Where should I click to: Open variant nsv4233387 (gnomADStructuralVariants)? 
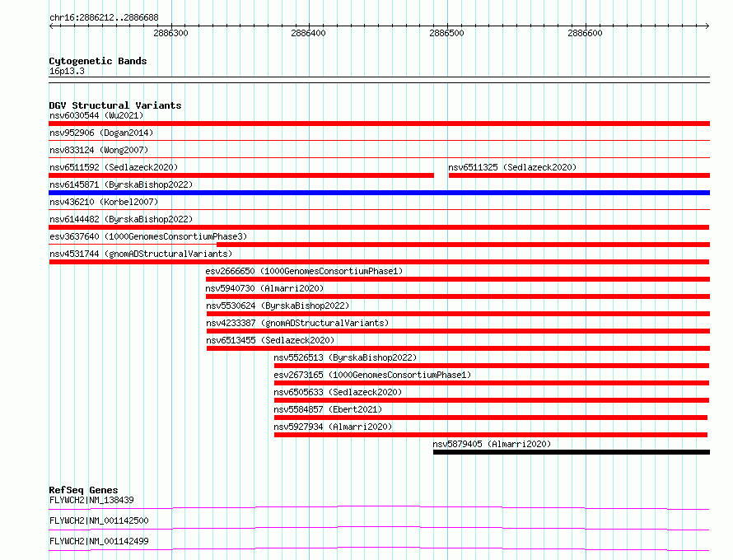pyautogui.click(x=297, y=323)
